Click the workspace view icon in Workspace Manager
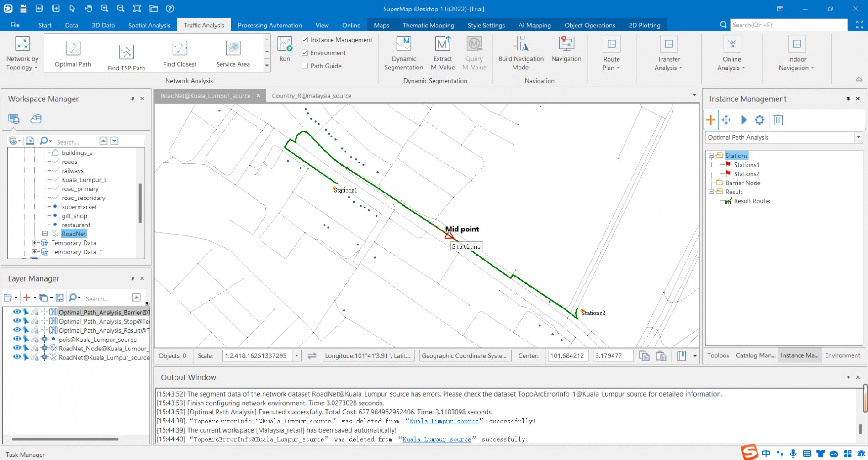This screenshot has width=868, height=460. [x=14, y=119]
